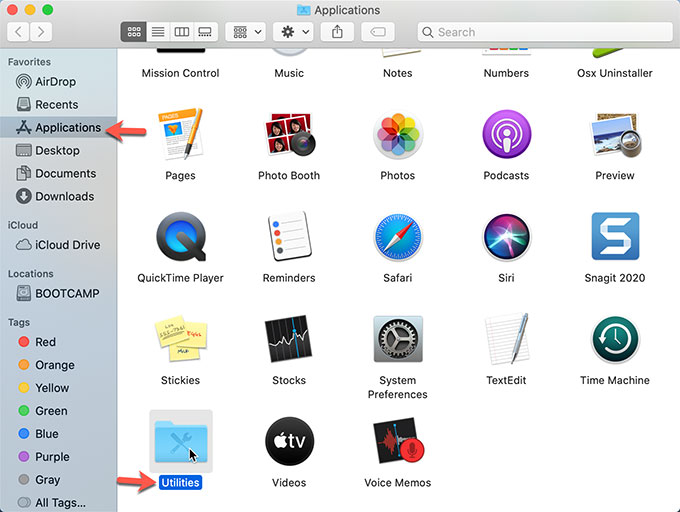680x512 pixels.
Task: Click the Music app label
Action: click(289, 73)
